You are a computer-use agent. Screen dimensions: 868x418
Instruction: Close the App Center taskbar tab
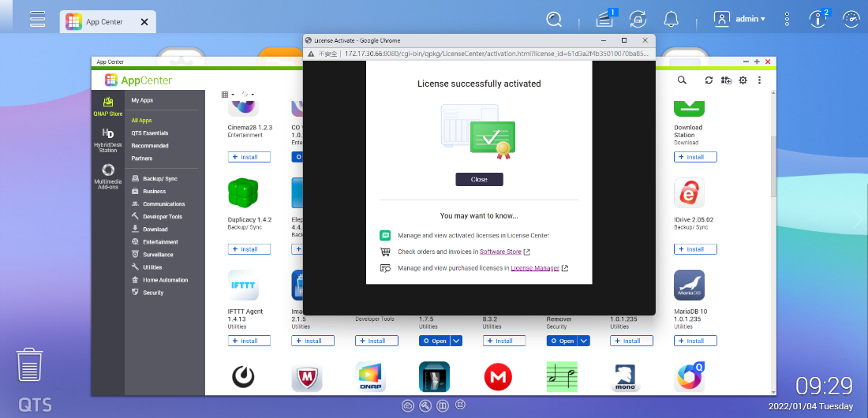pyautogui.click(x=144, y=22)
